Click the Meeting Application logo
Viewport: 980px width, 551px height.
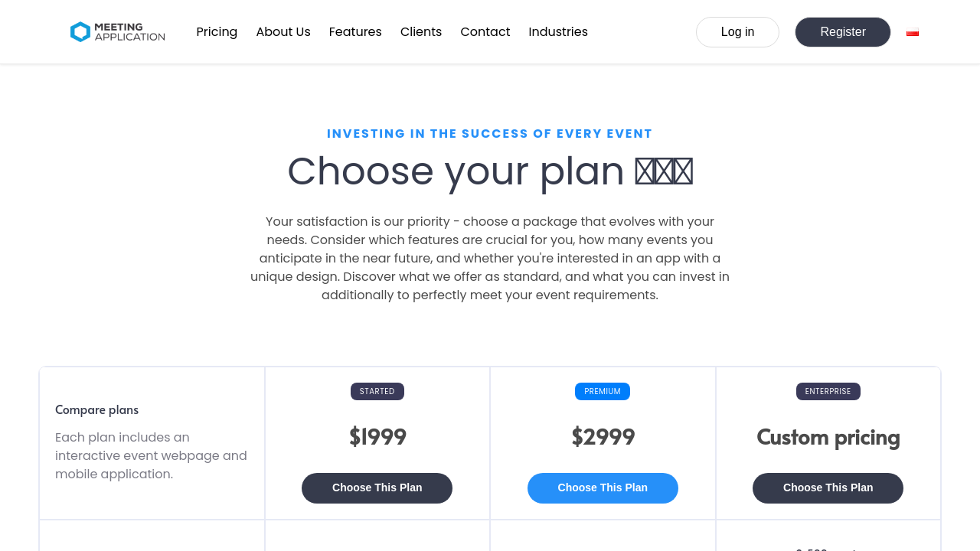pos(117,32)
